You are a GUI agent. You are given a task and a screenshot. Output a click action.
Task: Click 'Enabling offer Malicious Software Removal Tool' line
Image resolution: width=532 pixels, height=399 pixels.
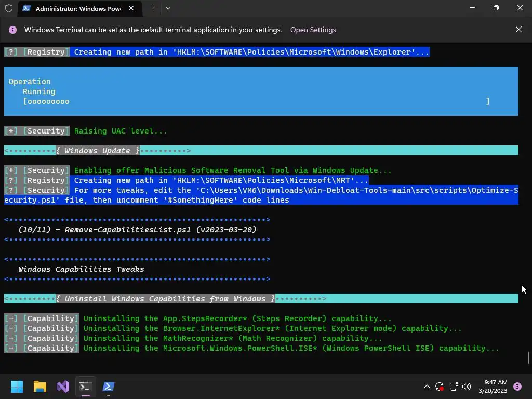click(x=232, y=170)
